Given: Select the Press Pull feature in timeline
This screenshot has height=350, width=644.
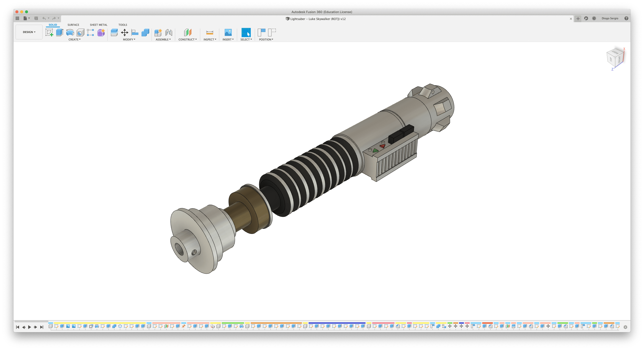Looking at the screenshot, I should click(513, 326).
